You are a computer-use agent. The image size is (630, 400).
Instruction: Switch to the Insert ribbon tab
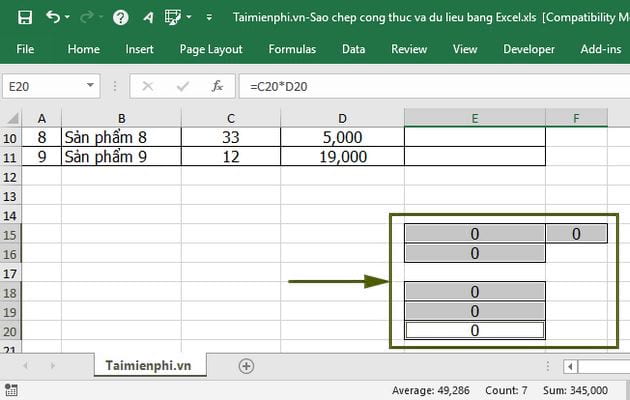click(x=139, y=49)
